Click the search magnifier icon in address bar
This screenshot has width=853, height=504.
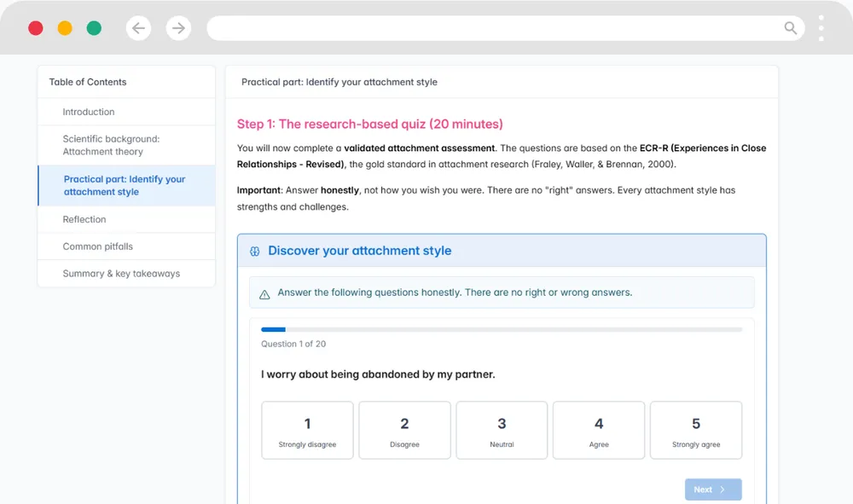pyautogui.click(x=791, y=28)
